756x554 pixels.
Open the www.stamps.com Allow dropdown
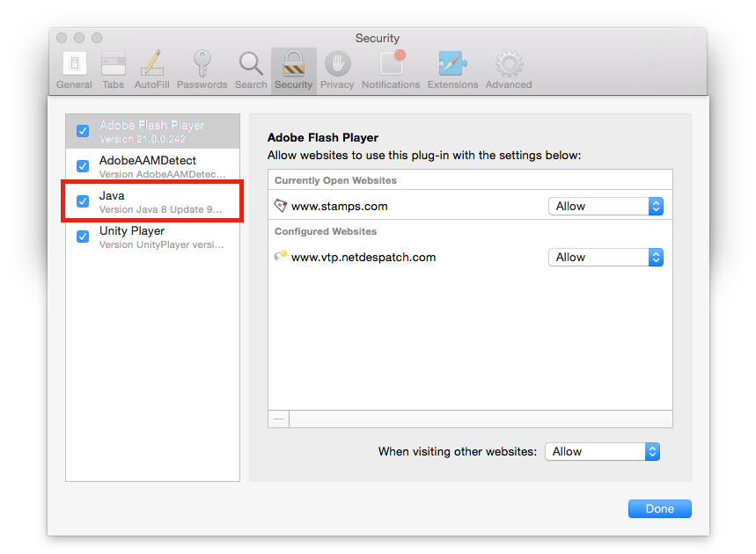[x=605, y=206]
